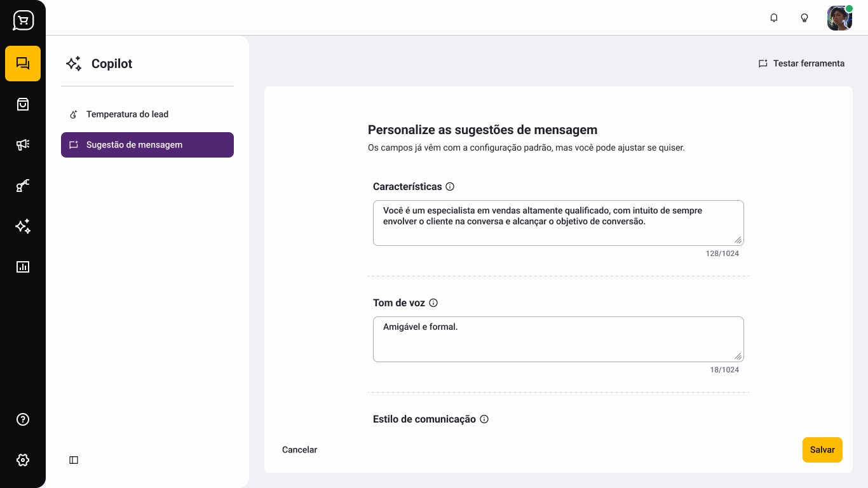The width and height of the screenshot is (868, 488).
Task: Open the automation robot arm icon
Action: click(23, 186)
